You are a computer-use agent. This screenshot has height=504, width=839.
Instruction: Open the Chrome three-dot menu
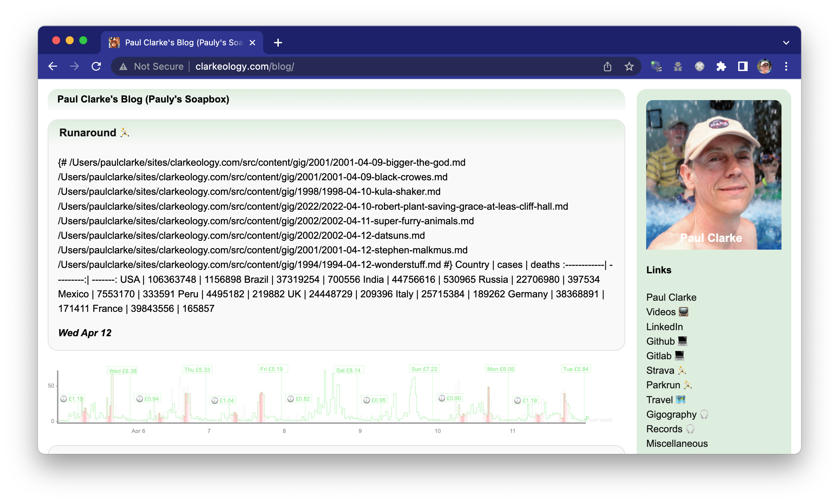coord(786,66)
